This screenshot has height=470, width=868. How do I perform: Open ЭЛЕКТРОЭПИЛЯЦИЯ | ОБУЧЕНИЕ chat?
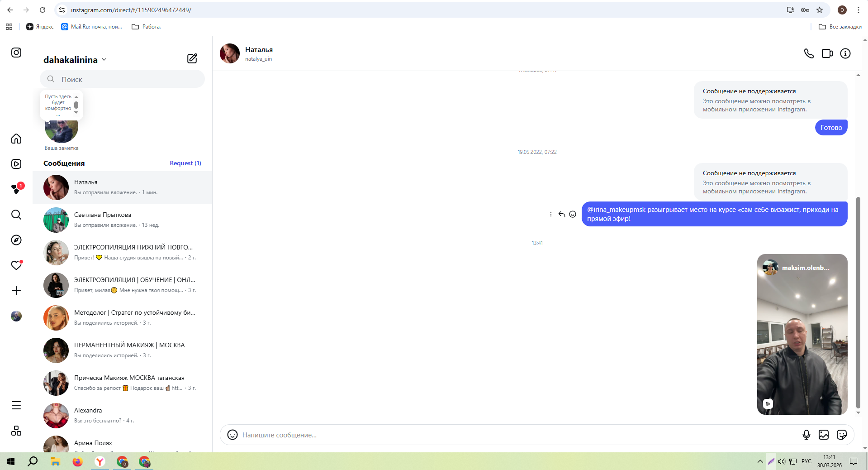coord(122,285)
